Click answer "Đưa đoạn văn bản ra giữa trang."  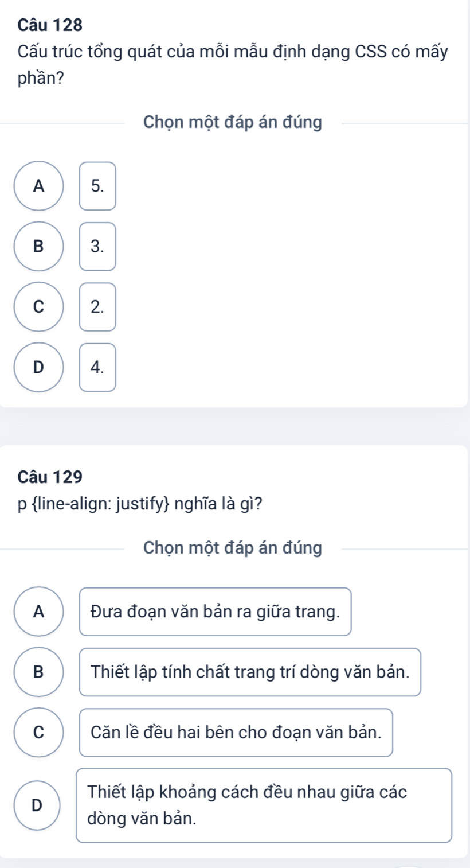[215, 612]
